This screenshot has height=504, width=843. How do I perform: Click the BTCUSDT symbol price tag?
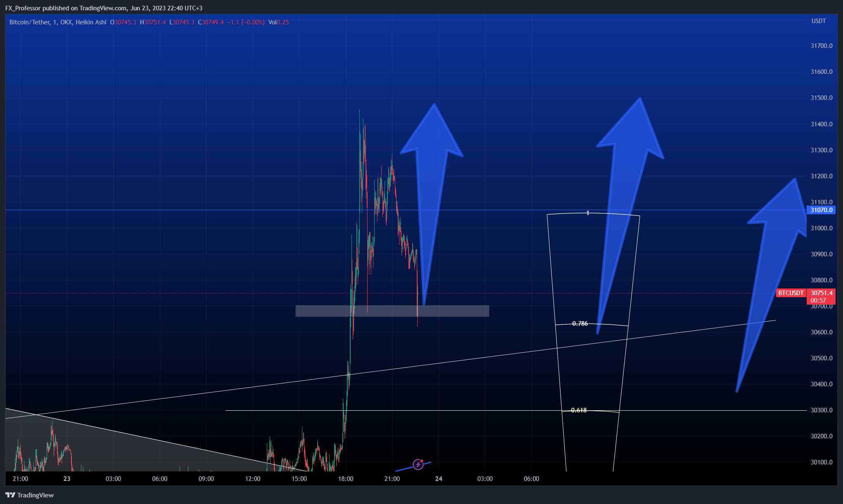(x=791, y=293)
